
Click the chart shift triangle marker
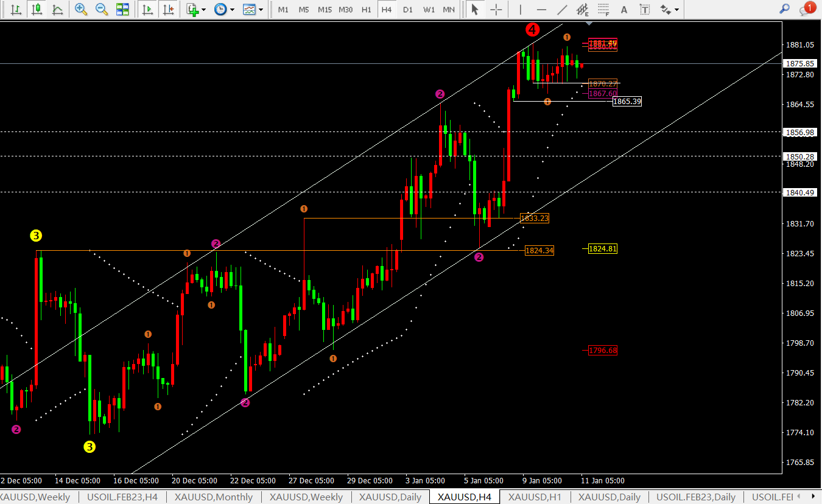[x=589, y=23]
